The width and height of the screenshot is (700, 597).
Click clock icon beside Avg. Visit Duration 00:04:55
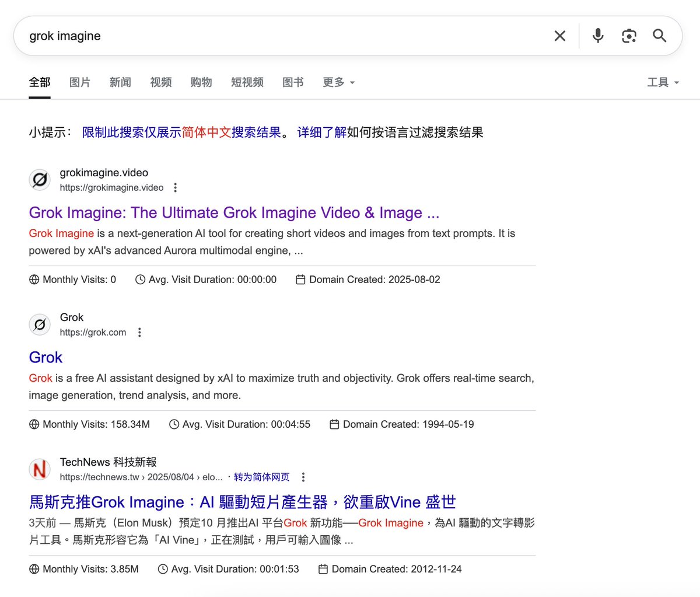174,424
